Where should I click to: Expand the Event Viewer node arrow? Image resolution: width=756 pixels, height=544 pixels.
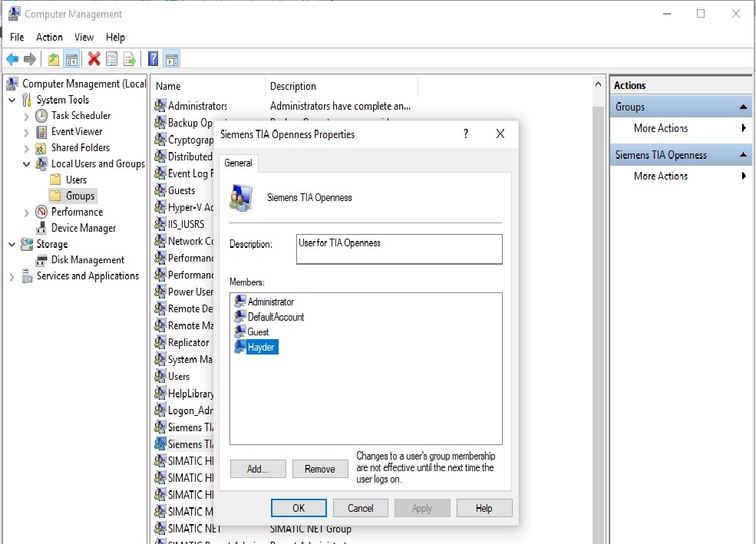pos(27,132)
